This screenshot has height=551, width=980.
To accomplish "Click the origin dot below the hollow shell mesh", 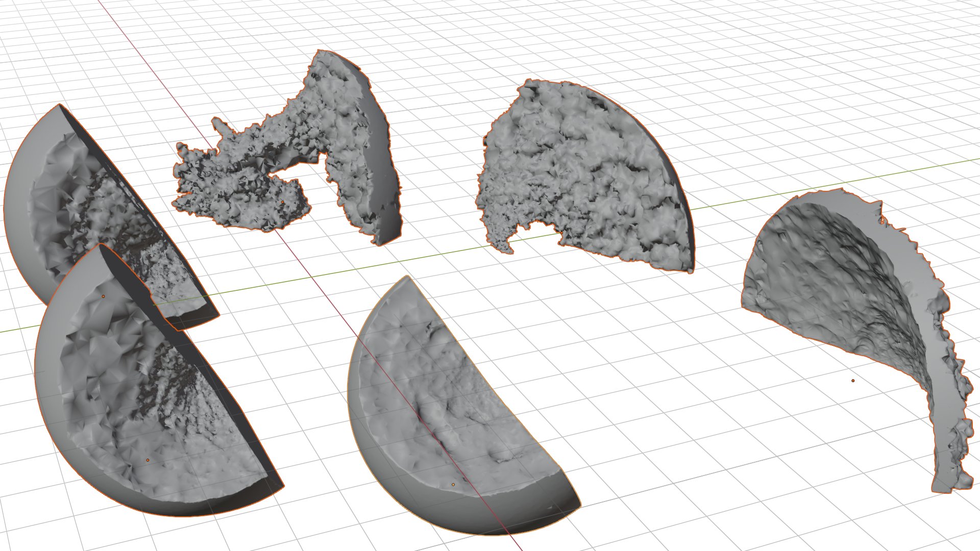I will pos(853,381).
